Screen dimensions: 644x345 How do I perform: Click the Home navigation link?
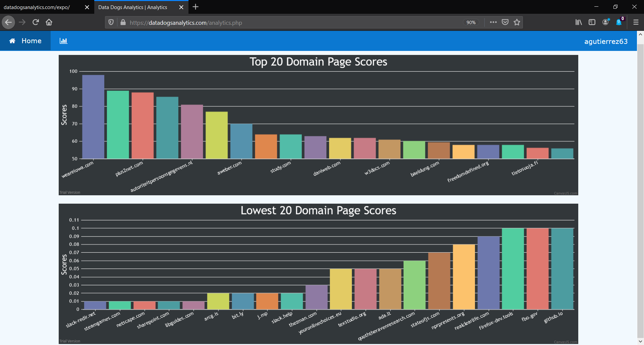[x=25, y=41]
